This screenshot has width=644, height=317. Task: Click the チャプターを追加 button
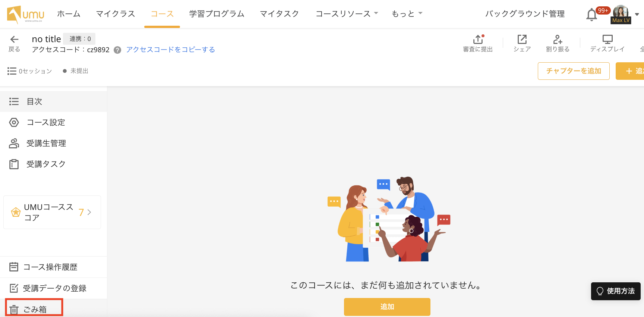pos(574,71)
